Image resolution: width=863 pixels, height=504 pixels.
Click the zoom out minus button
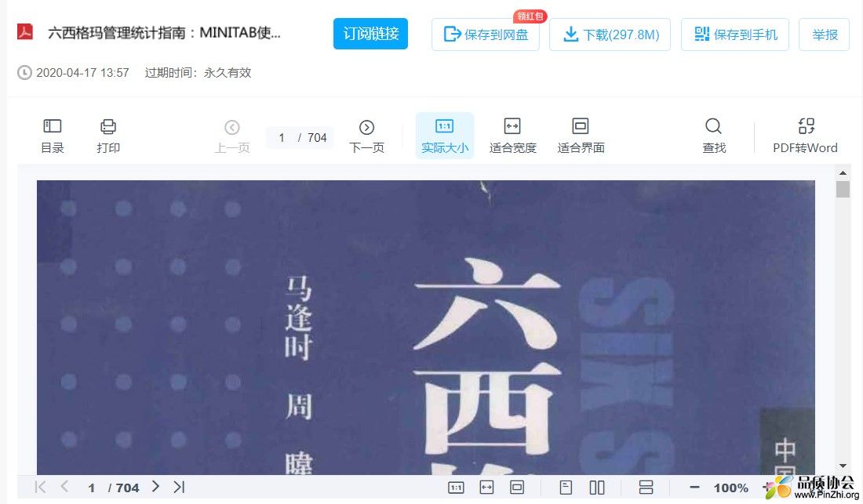(694, 488)
